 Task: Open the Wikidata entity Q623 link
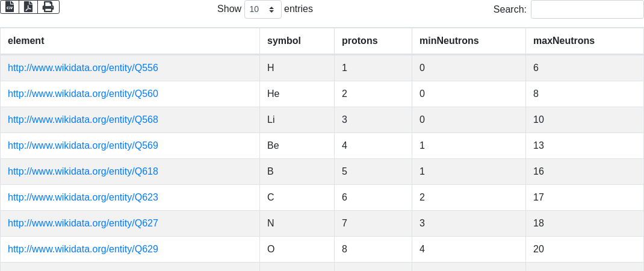(x=83, y=197)
